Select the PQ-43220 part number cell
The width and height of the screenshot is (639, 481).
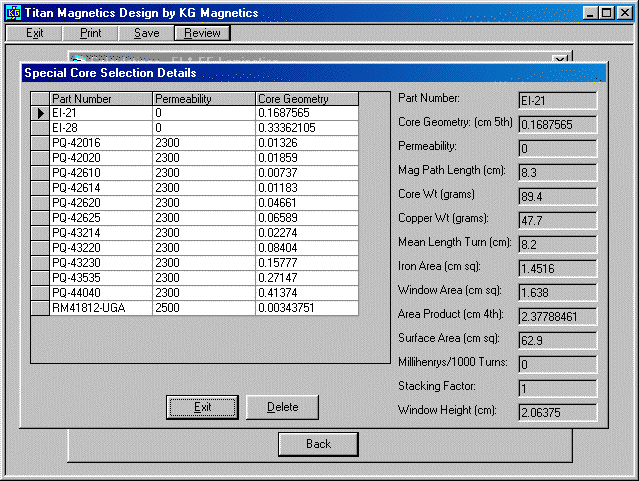coord(101,248)
